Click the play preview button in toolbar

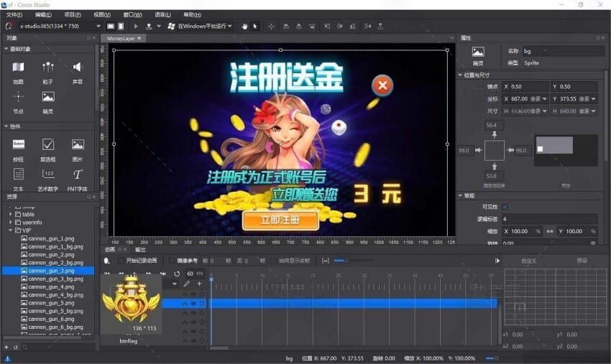pyautogui.click(x=136, y=26)
